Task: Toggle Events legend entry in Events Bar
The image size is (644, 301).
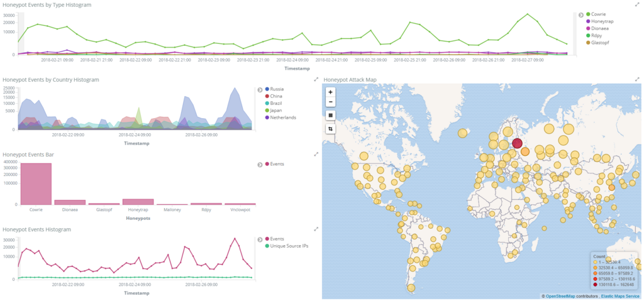Action: (x=274, y=164)
